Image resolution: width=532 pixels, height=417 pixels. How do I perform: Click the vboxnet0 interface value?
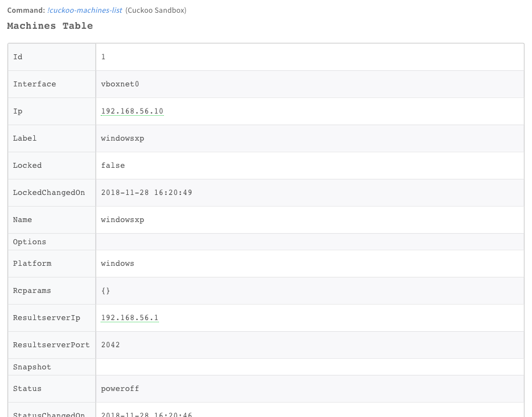(x=120, y=84)
